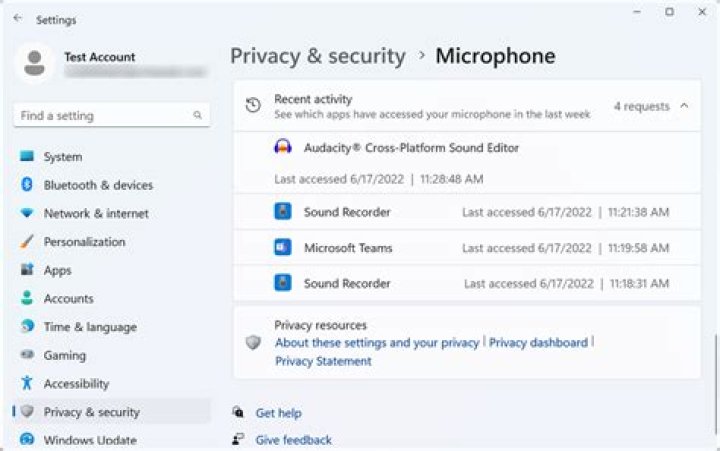Screen dimensions: 720x451
Task: Click the Audacity headphones icon
Action: tap(283, 147)
